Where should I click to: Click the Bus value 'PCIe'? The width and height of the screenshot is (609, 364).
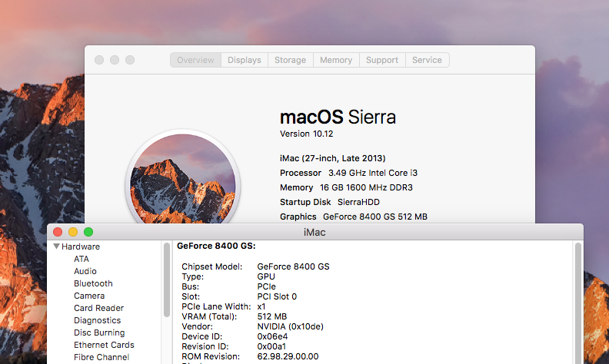point(266,286)
